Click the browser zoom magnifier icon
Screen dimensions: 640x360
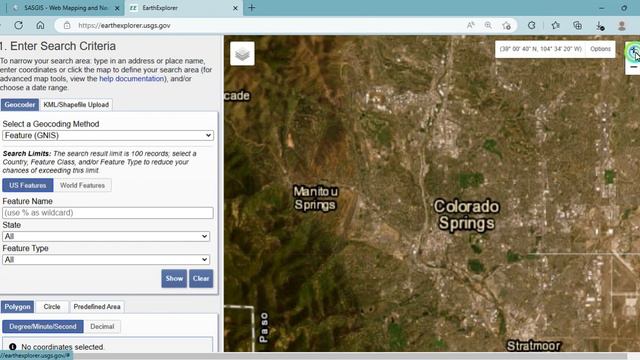(x=488, y=25)
